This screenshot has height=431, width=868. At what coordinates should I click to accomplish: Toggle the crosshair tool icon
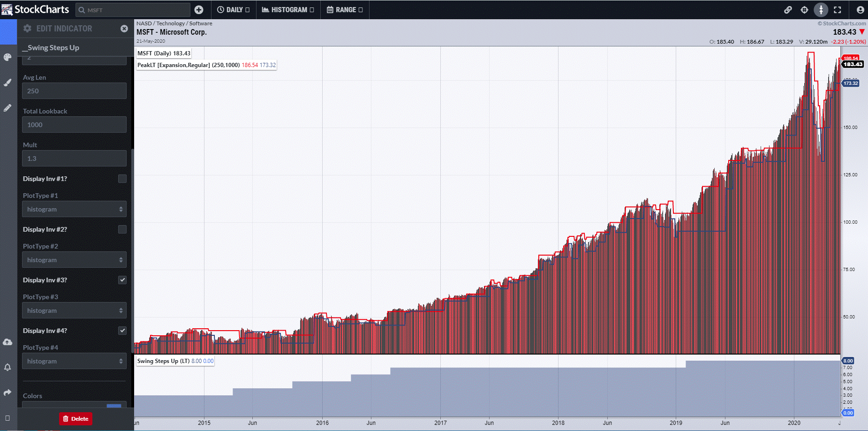coord(804,10)
